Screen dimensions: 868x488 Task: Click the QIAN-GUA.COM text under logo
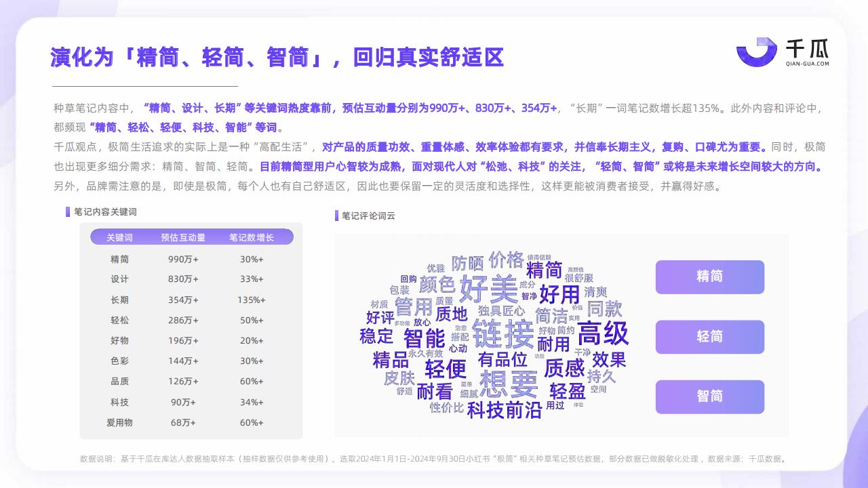coord(807,64)
